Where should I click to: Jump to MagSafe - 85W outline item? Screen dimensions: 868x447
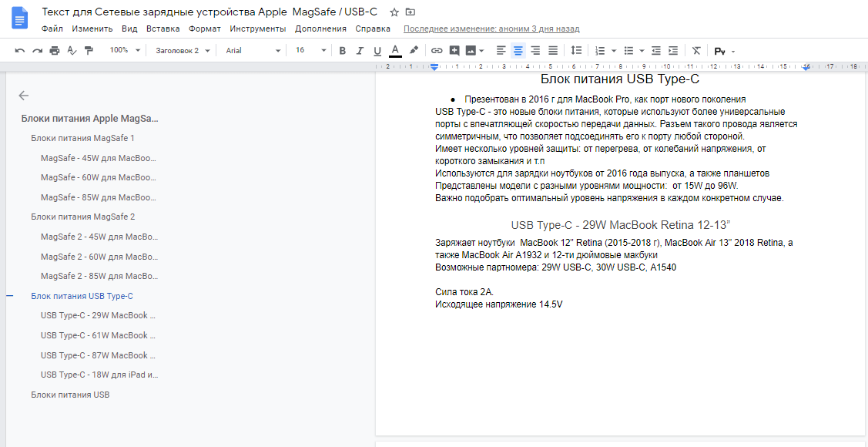click(x=99, y=197)
